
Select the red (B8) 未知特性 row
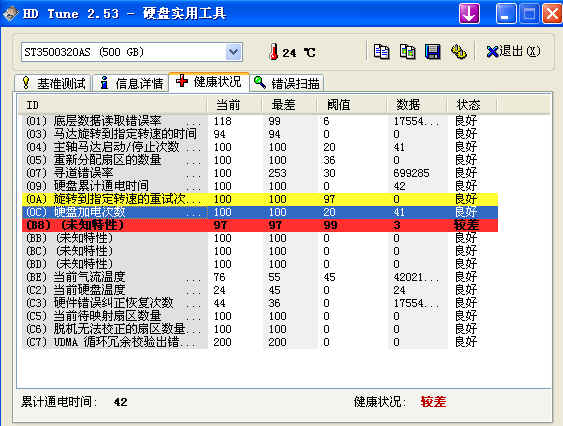260,225
